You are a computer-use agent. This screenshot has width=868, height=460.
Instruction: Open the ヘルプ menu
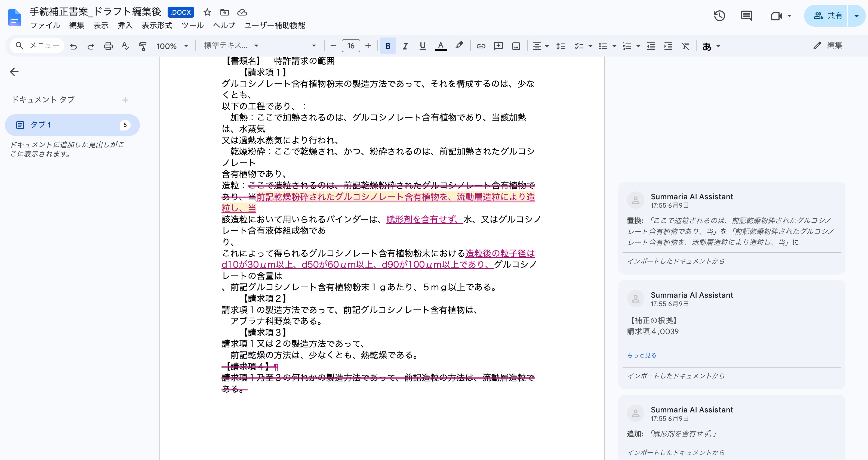point(224,26)
